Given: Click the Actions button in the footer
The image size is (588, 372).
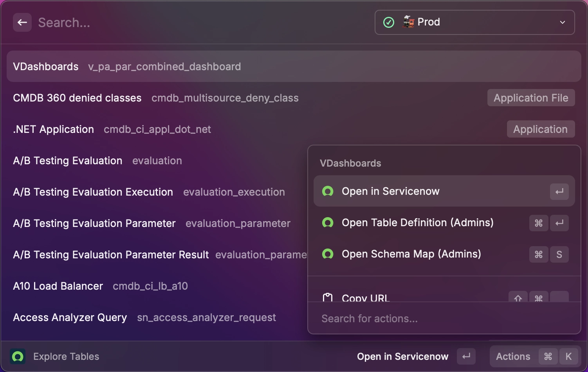Looking at the screenshot, I should (512, 356).
